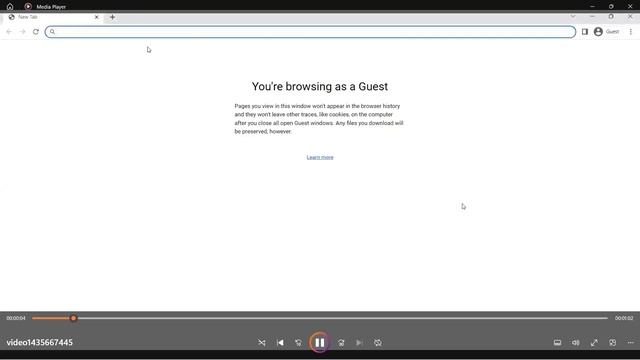
Task: Toggle shuffle in Media Player
Action: (x=262, y=342)
